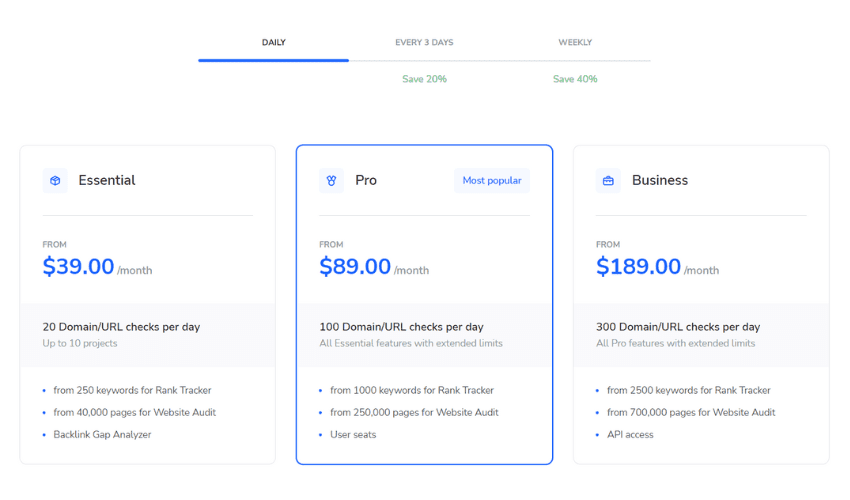Viewport: 850px width, 500px height.
Task: Click User seats feature item
Action: point(353,434)
